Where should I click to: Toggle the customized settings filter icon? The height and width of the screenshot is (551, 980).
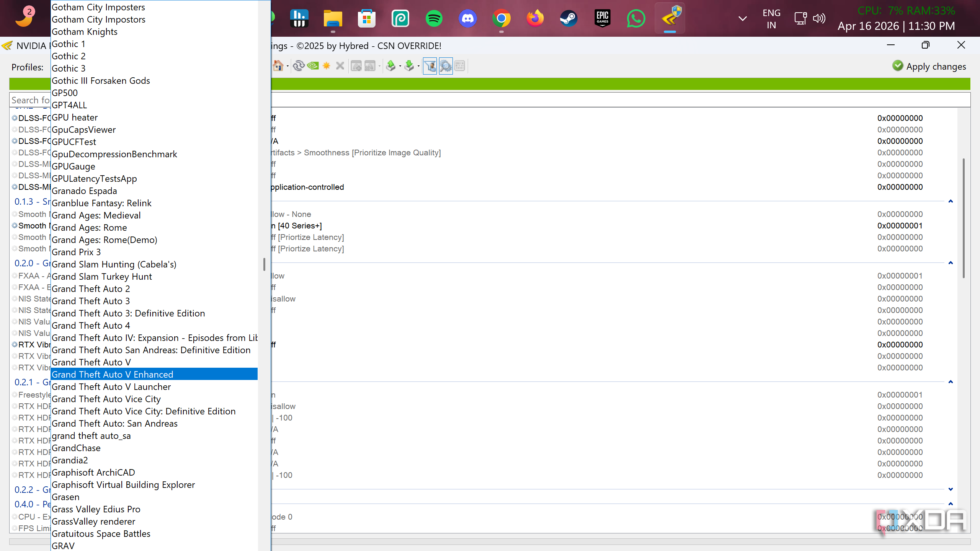(x=430, y=66)
